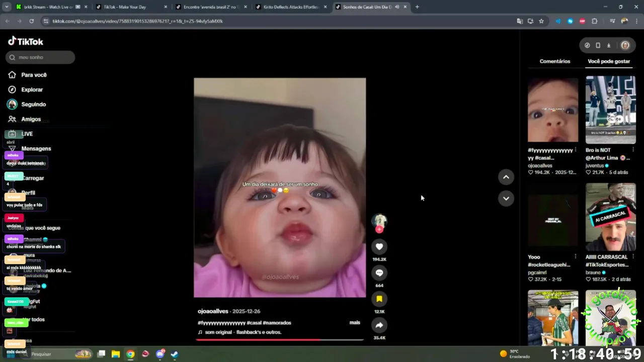Open the TikTok logo home link

tap(26, 41)
